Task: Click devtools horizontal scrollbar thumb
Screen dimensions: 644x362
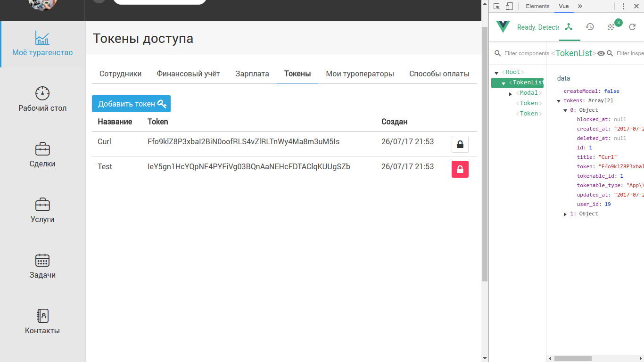Action: 572,359
